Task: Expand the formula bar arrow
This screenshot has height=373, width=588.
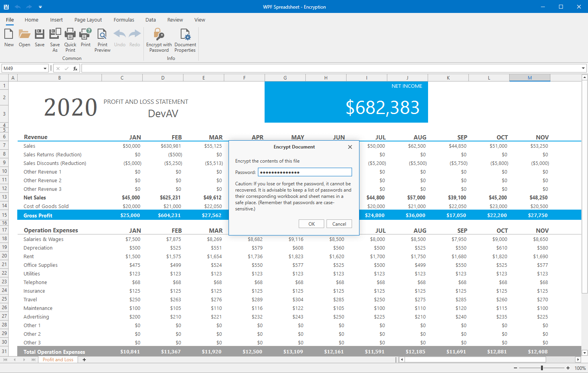Action: click(583, 69)
